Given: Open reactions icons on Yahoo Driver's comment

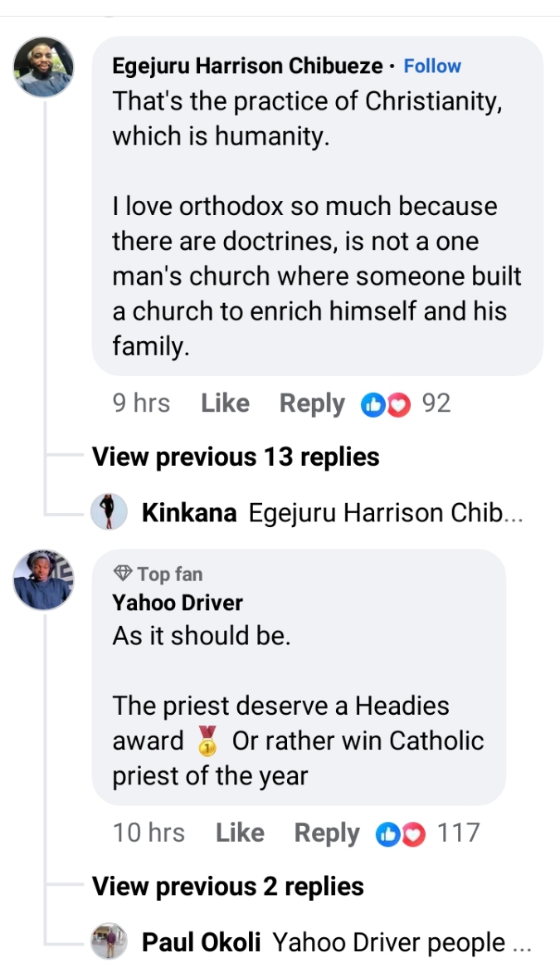Looking at the screenshot, I should (x=401, y=833).
